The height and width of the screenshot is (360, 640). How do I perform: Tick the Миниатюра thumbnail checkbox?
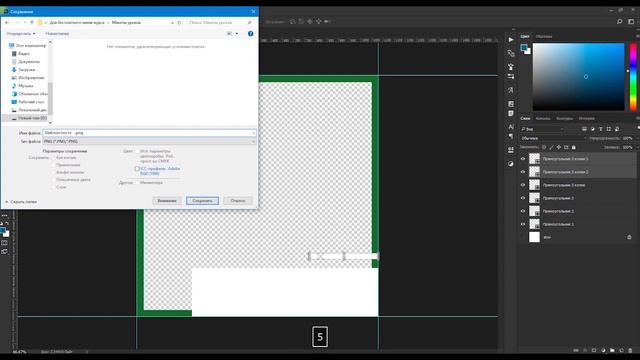(137, 182)
